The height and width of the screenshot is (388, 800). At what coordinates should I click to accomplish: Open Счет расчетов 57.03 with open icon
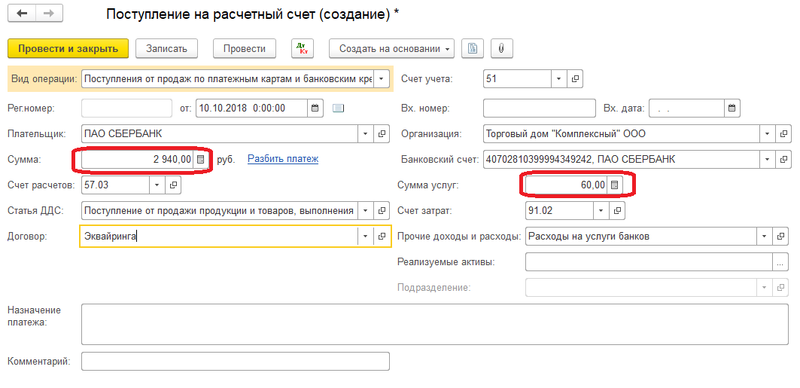pyautogui.click(x=173, y=185)
